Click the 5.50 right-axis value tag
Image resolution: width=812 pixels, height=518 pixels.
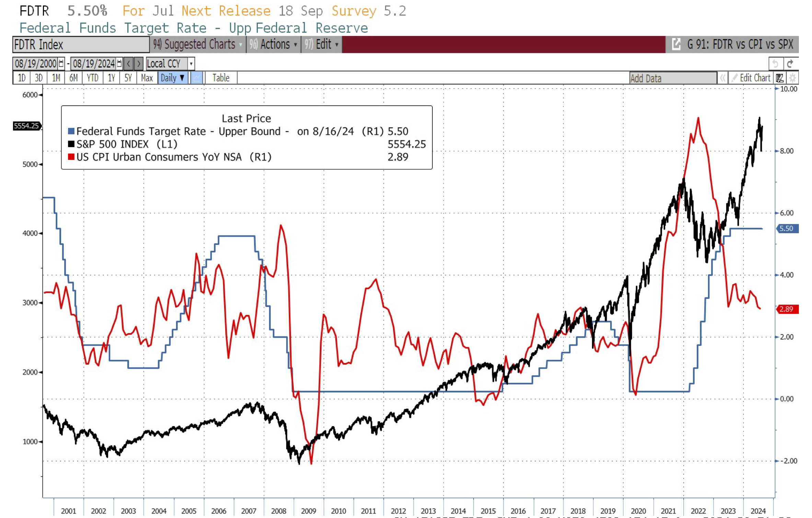(x=788, y=228)
